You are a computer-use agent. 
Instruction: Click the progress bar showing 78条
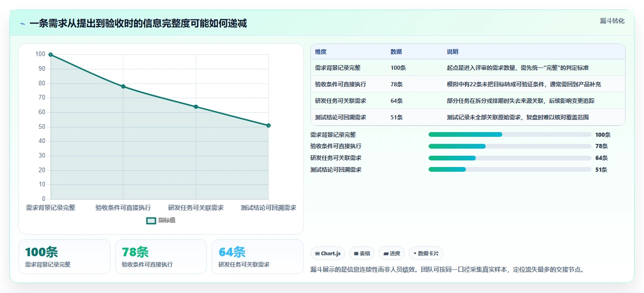pyautogui.click(x=510, y=146)
